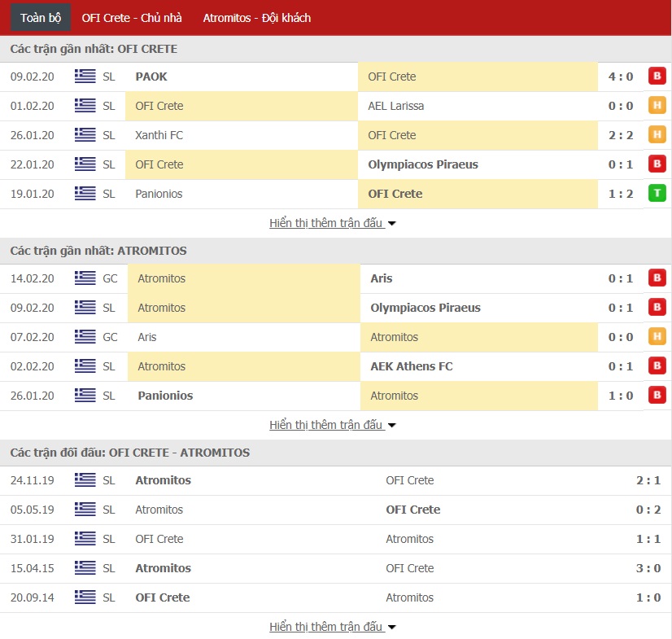Click Olympiacos Piraeus in 09.02.20 Atromitos row
Screen dimensions: 672x639
[x=425, y=308]
